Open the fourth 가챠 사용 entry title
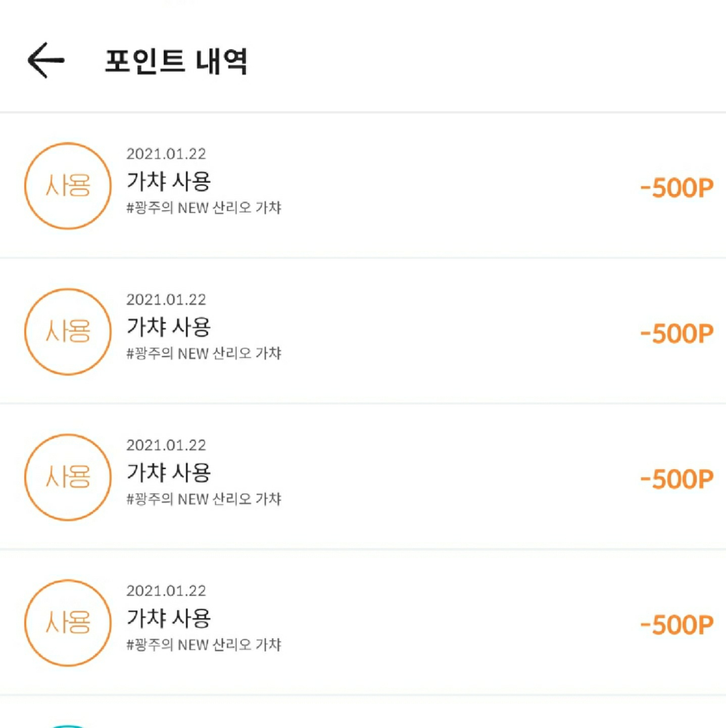 point(168,618)
